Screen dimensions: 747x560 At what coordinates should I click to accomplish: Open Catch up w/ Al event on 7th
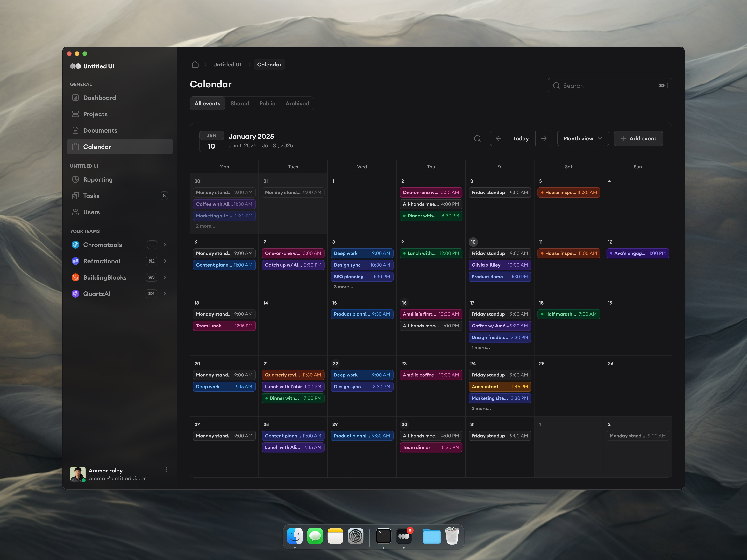[x=293, y=265]
